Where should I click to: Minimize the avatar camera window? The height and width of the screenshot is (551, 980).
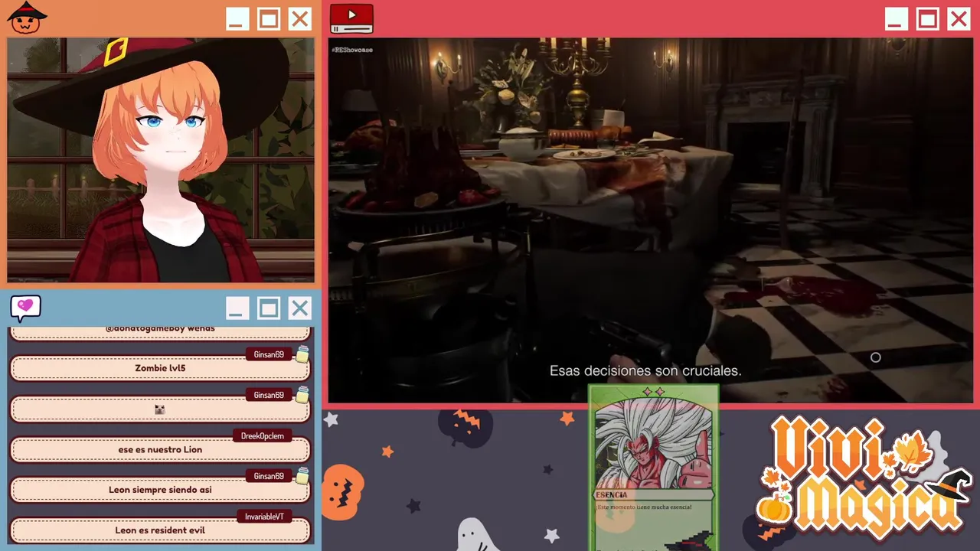click(237, 19)
